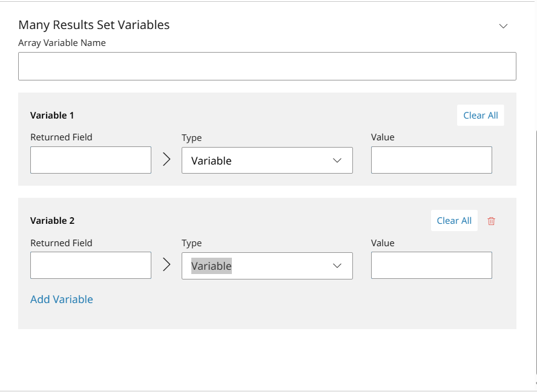Screen dimensions: 537x392
Task: Click the Variable 2 heading
Action: (x=53, y=221)
